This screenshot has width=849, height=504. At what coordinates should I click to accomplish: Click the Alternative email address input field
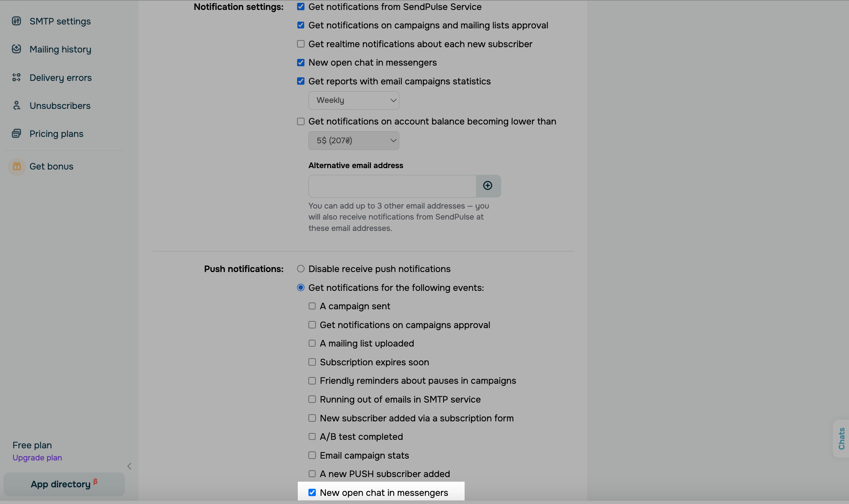[x=392, y=186]
